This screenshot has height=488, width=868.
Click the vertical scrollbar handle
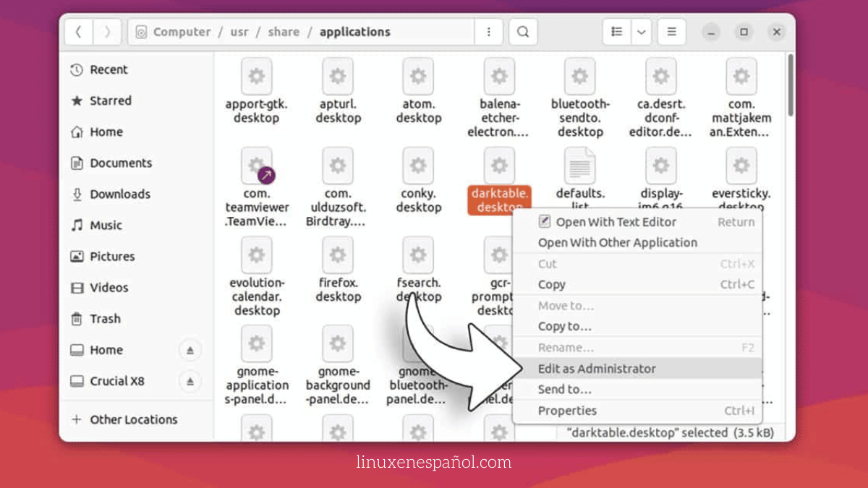pyautogui.click(x=791, y=87)
